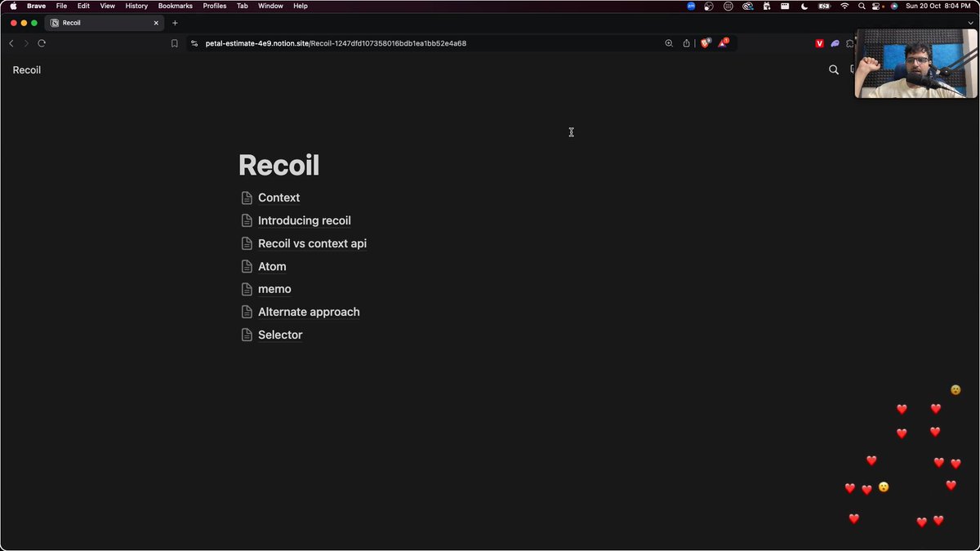Open the Profiles menu
The width and height of the screenshot is (980, 551).
click(215, 6)
